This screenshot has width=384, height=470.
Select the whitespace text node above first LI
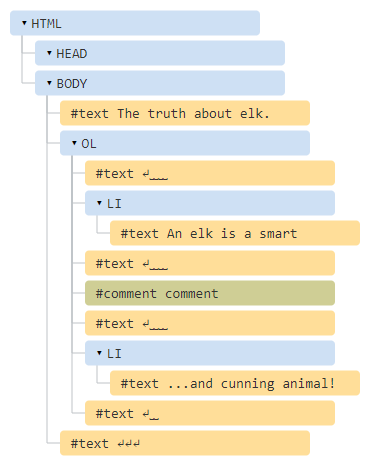(210, 173)
